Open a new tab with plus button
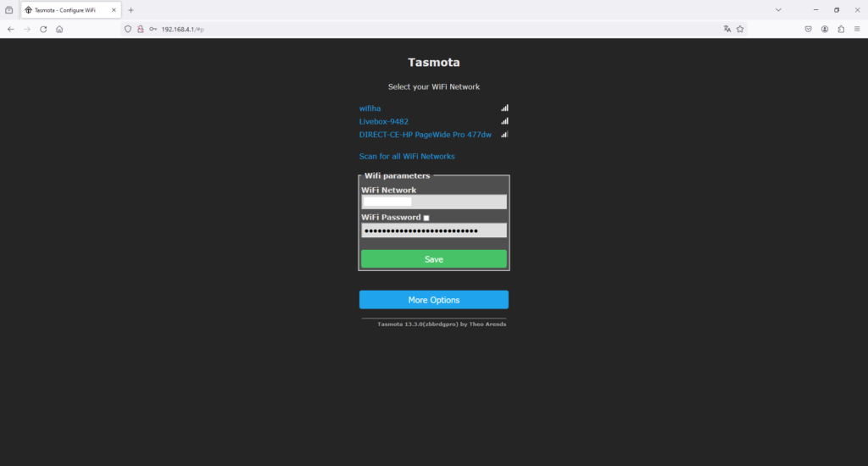The width and height of the screenshot is (868, 466). point(131,10)
